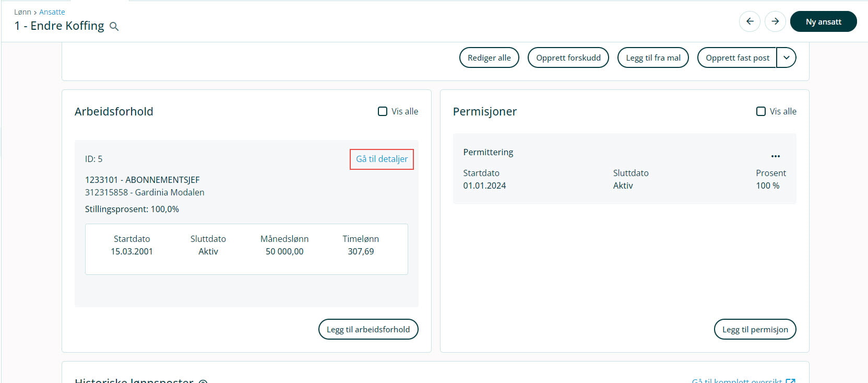Go to previous employee with left arrow

(x=750, y=21)
